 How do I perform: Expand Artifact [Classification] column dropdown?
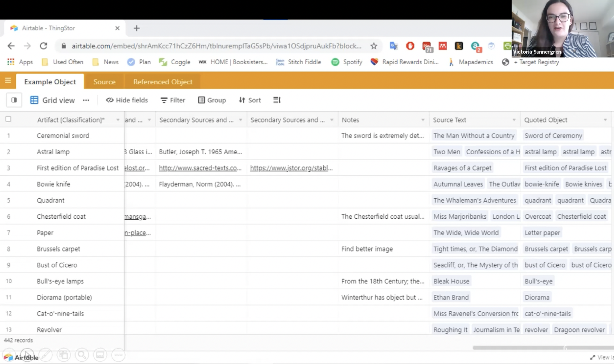tap(118, 120)
